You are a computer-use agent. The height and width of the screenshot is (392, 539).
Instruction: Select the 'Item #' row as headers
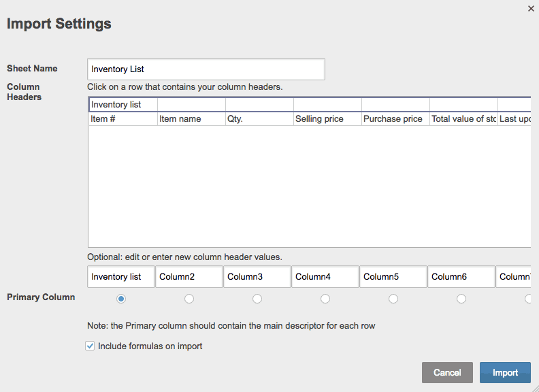pos(122,119)
